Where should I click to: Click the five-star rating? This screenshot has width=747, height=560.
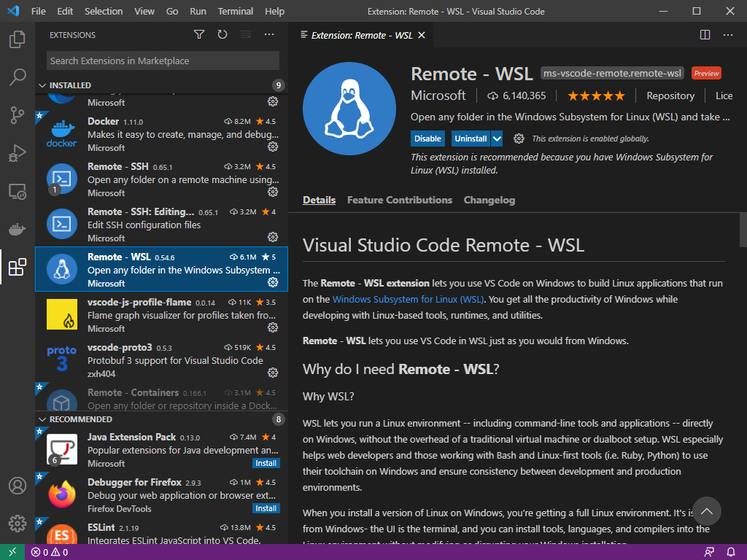pyautogui.click(x=596, y=96)
